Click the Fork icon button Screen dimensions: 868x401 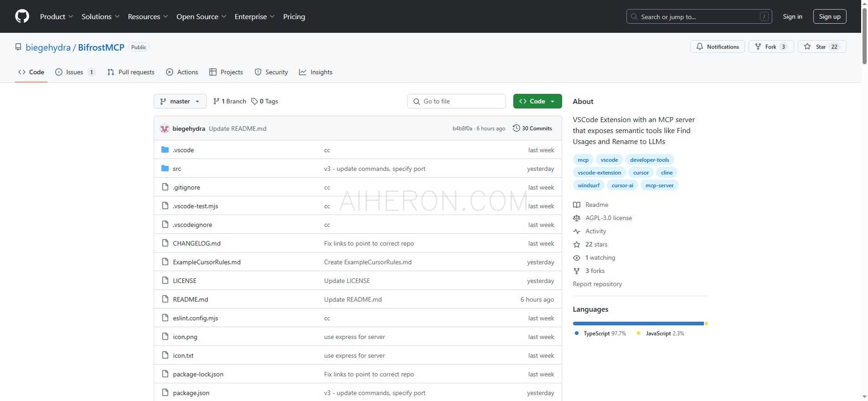click(771, 46)
